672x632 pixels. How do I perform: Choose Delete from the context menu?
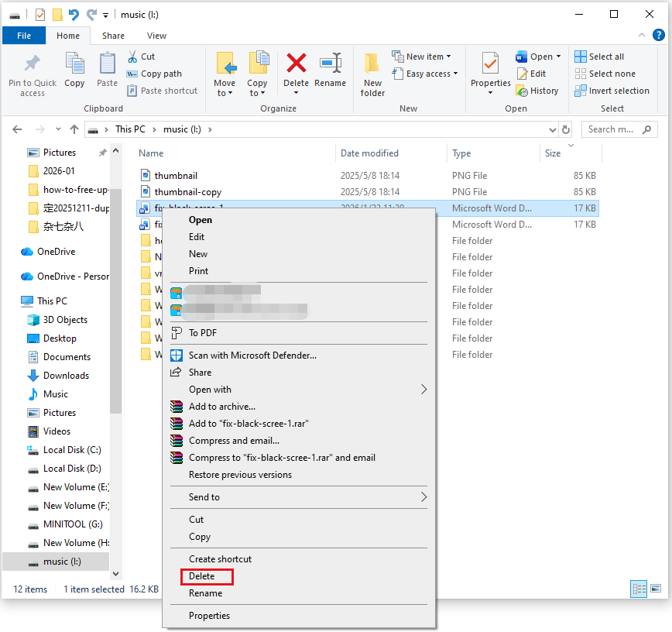click(202, 576)
